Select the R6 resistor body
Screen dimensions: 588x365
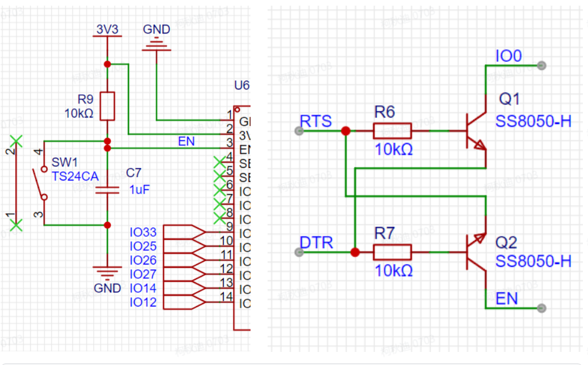[x=391, y=131]
